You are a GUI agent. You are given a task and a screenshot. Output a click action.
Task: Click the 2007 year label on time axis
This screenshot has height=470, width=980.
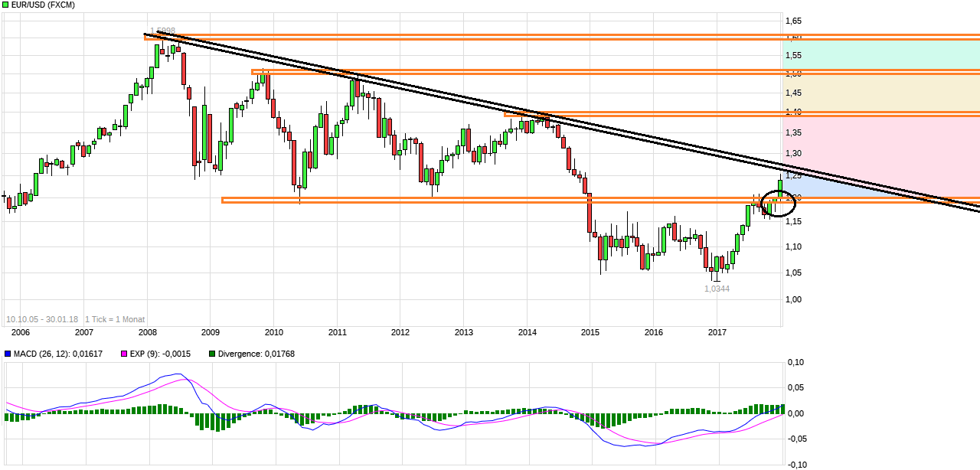84,332
